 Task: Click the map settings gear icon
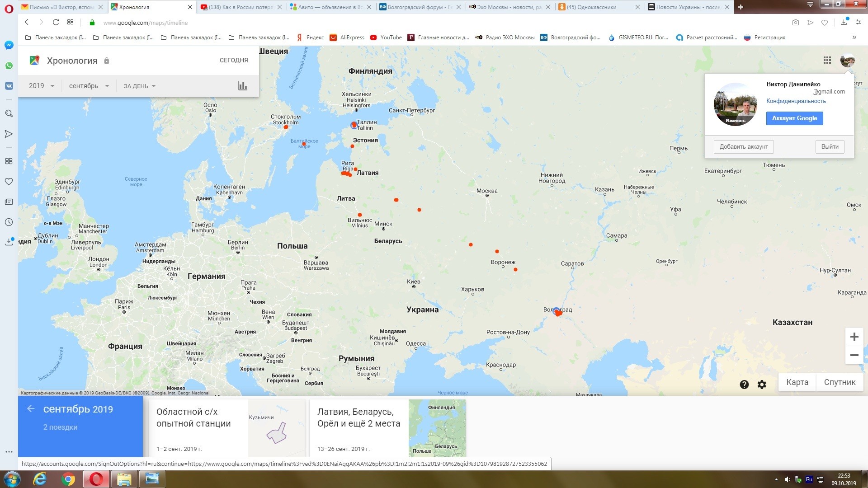tap(762, 385)
